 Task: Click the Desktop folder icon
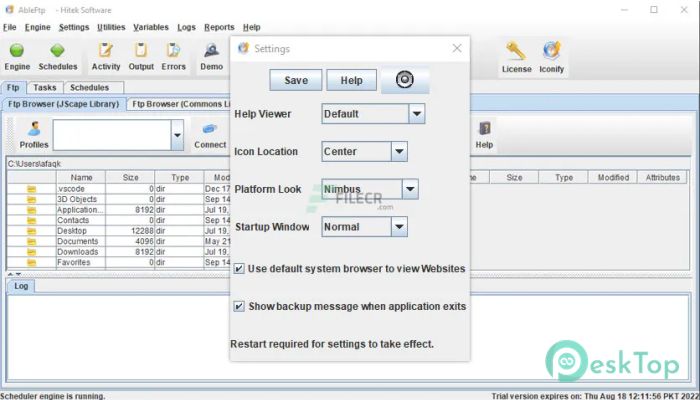pos(31,231)
